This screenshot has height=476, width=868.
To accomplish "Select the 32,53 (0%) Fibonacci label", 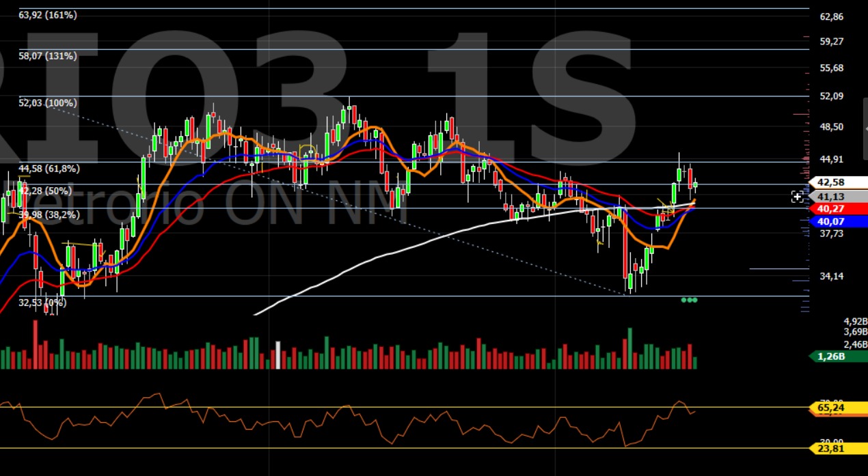I will pyautogui.click(x=42, y=302).
